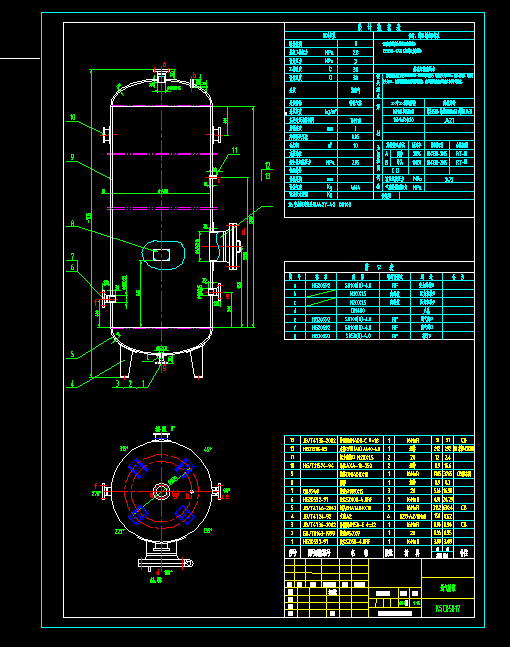Screen dimensions: 510x647
Task: Select boxed callout number 6 on left
Action: [72, 267]
